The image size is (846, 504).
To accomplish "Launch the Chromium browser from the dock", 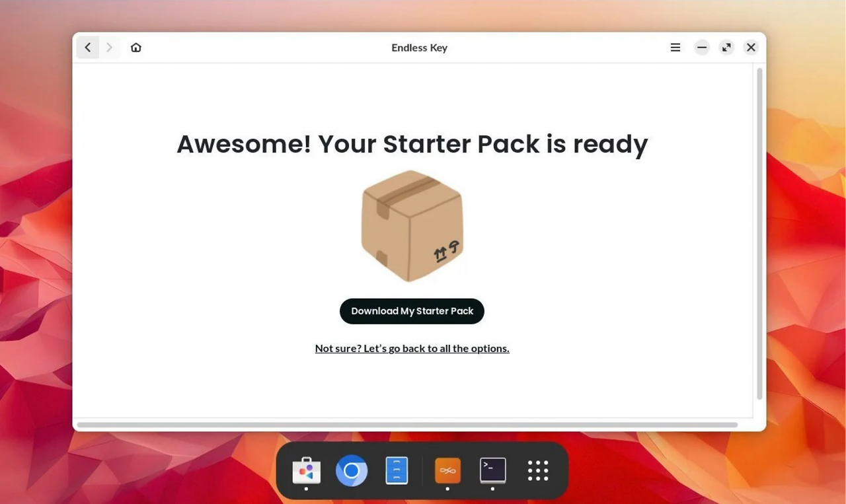I will (x=352, y=471).
